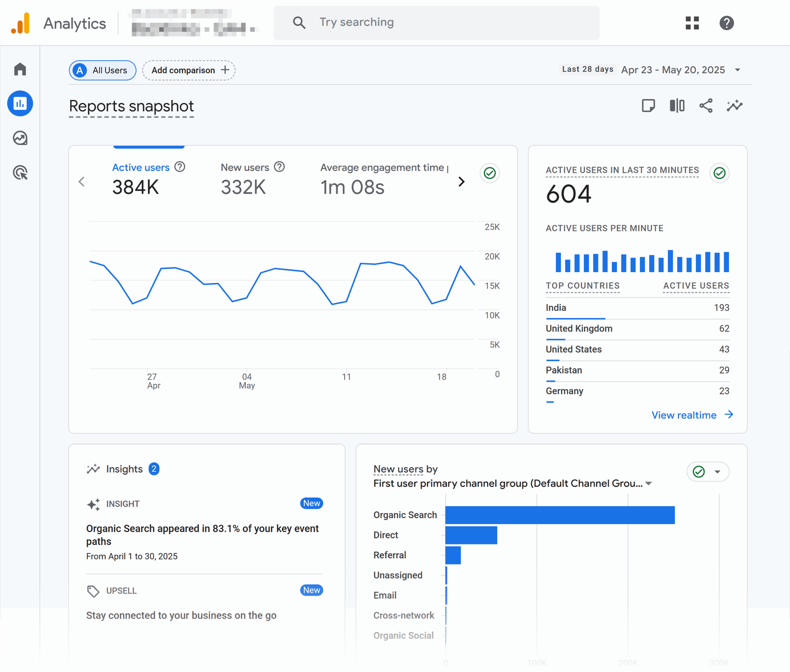Click the UPSELL tag icon

tap(93, 591)
